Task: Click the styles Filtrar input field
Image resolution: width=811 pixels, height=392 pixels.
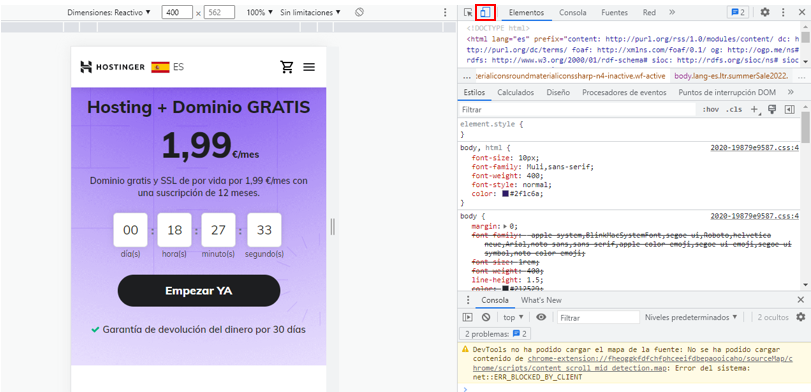Action: 577,110
